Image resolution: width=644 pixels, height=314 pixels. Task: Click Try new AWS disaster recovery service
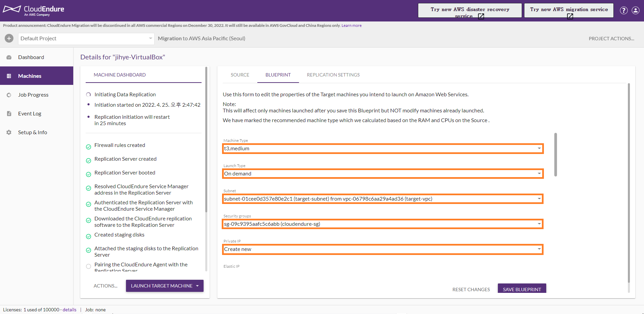(x=470, y=10)
